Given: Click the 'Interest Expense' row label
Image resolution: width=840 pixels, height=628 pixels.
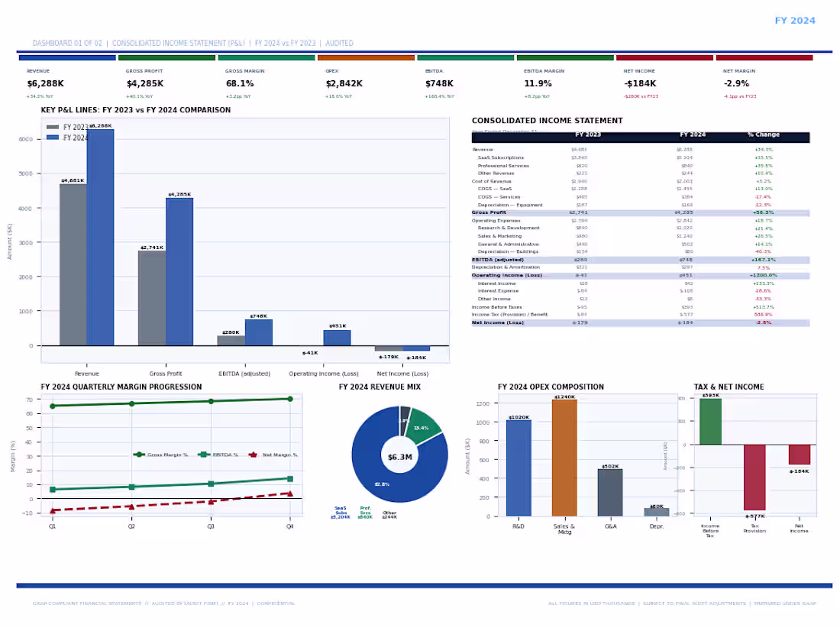Looking at the screenshot, I should (498, 291).
